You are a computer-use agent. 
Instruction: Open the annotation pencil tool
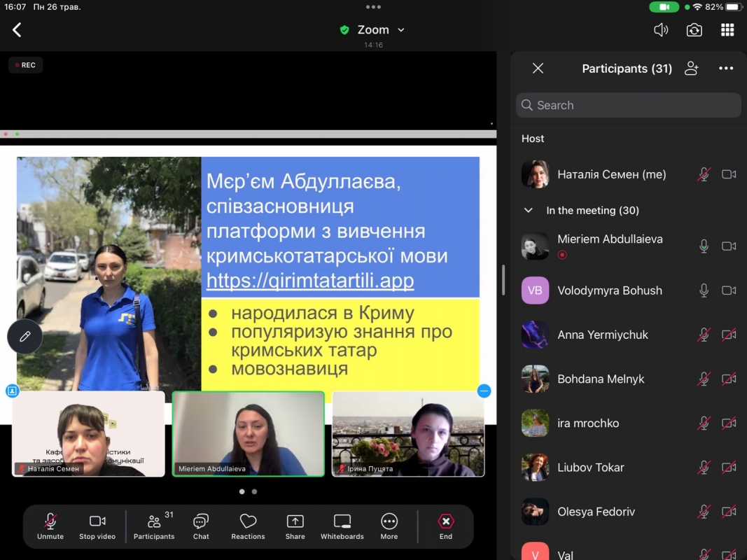(x=25, y=337)
